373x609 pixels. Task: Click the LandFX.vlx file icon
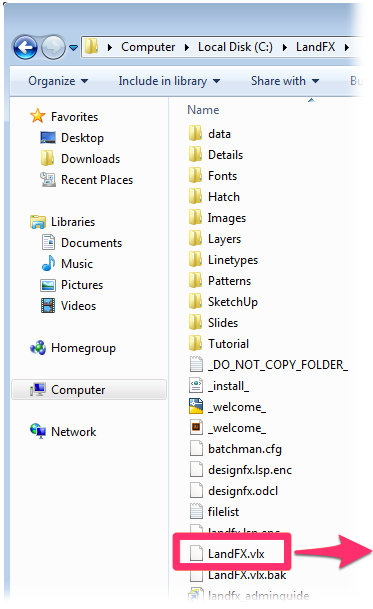click(196, 553)
